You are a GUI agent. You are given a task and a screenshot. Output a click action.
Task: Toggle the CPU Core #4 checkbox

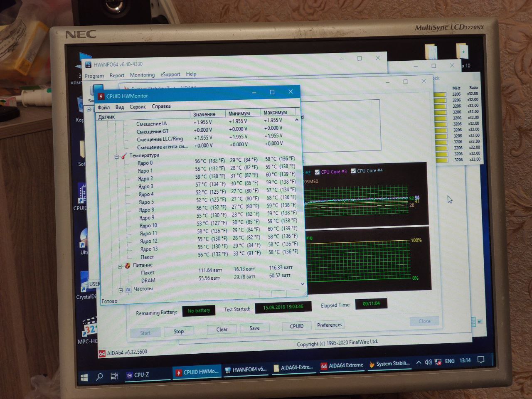(353, 171)
